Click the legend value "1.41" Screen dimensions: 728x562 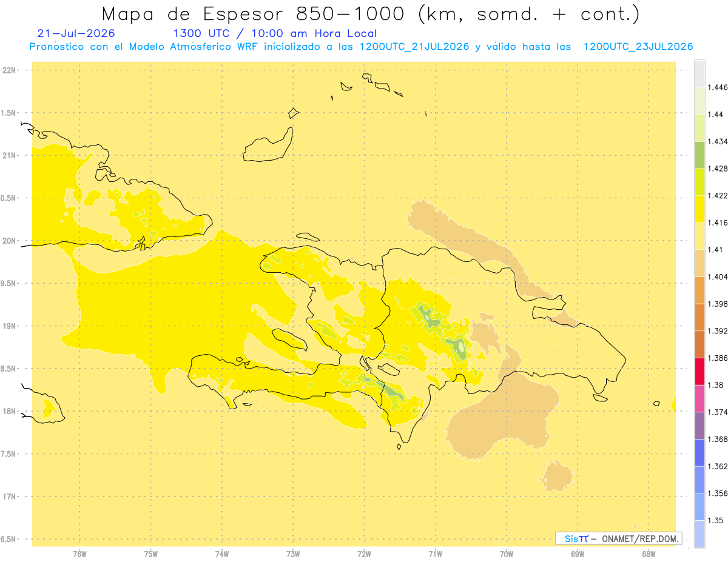click(715, 250)
